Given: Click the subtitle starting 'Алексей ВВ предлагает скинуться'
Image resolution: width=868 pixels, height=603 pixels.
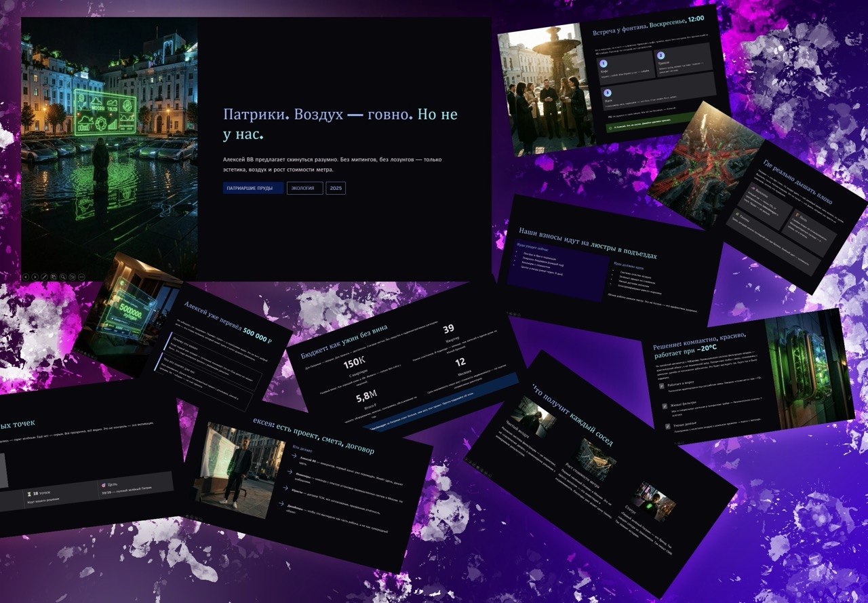Looking at the screenshot, I should pos(332,164).
